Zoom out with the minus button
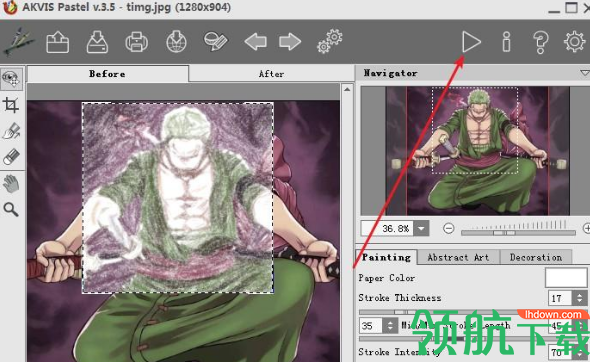 coord(448,228)
